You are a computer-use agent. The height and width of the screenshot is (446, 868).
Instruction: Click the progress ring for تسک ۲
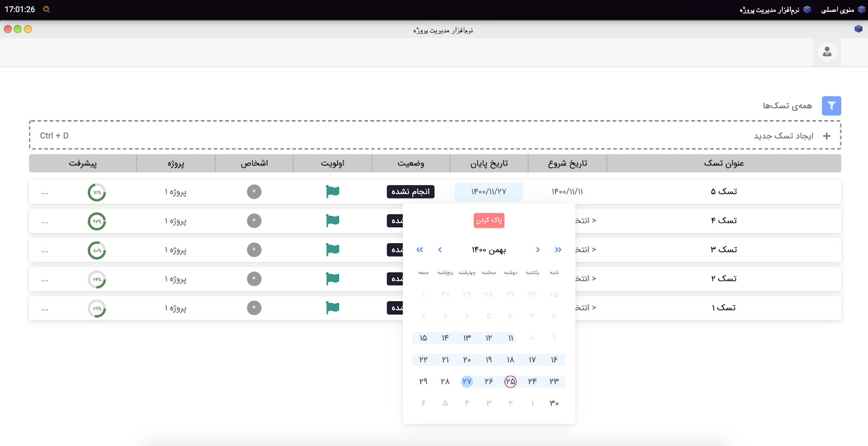(x=97, y=280)
